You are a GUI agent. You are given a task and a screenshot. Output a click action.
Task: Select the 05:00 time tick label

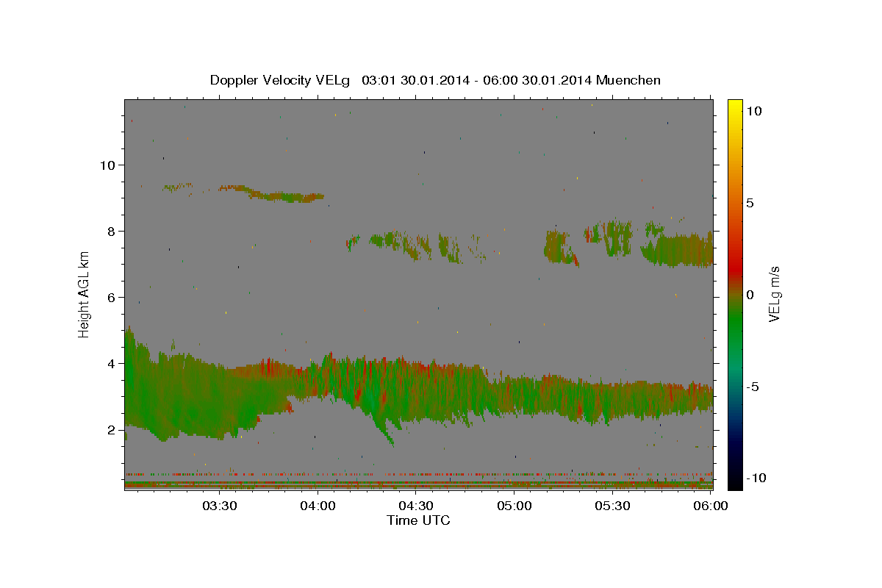(x=514, y=506)
